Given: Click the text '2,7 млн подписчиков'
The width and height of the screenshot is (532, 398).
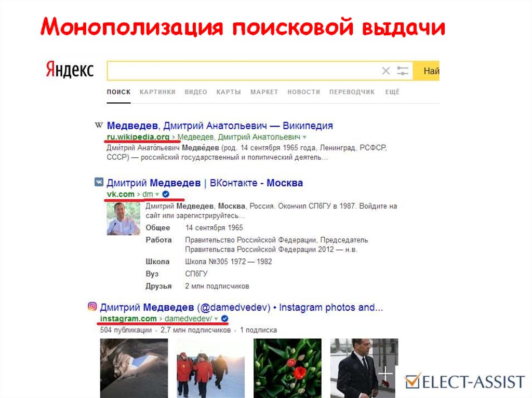Looking at the screenshot, I should click(195, 330).
